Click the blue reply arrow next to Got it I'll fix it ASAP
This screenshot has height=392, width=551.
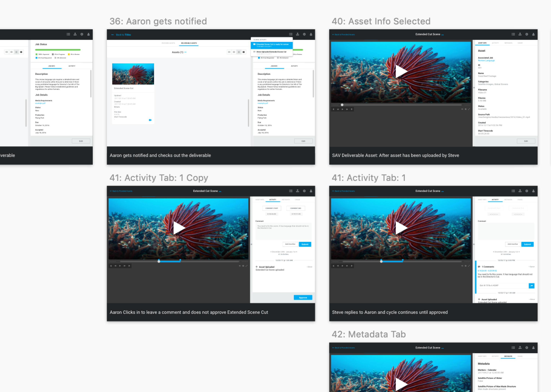coord(531,286)
